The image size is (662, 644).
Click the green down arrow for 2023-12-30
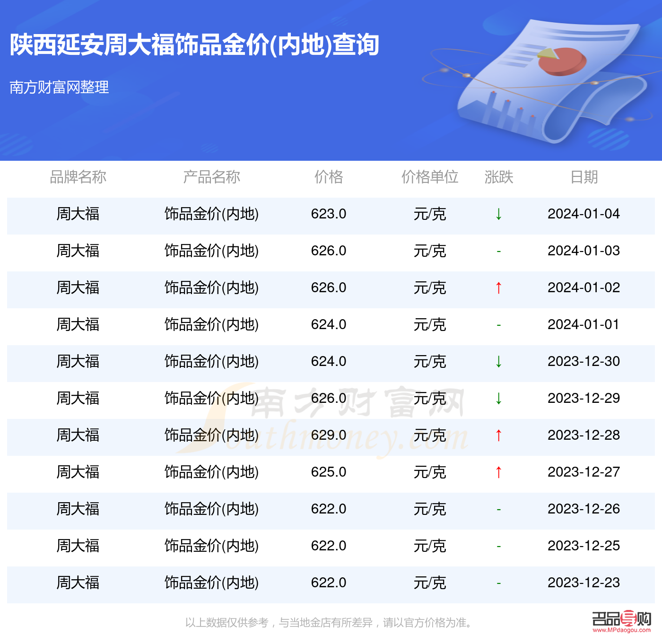tap(498, 362)
